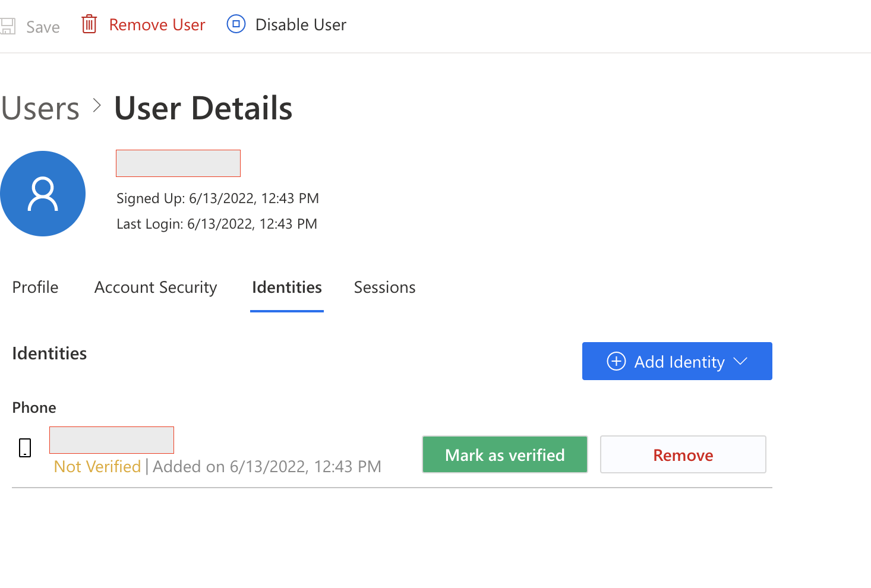Click the plus icon inside Add Identity
This screenshot has width=871, height=588.
point(616,361)
